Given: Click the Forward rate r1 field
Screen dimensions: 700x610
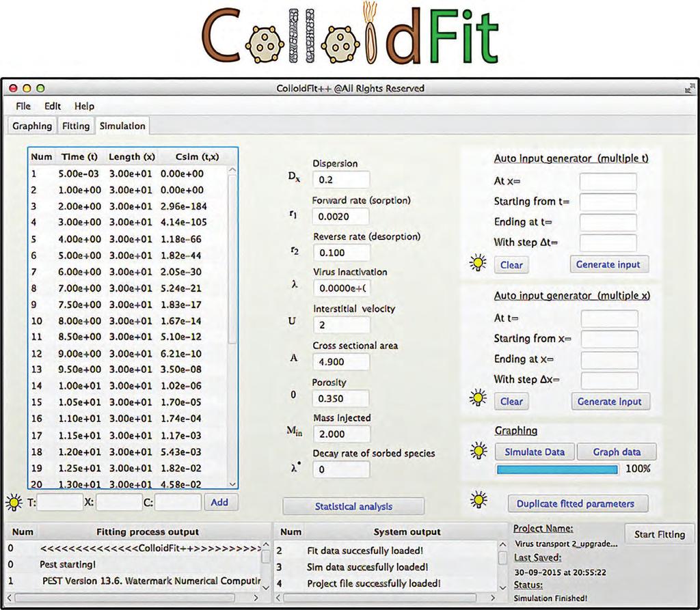Looking at the screenshot, I should coord(341,217).
